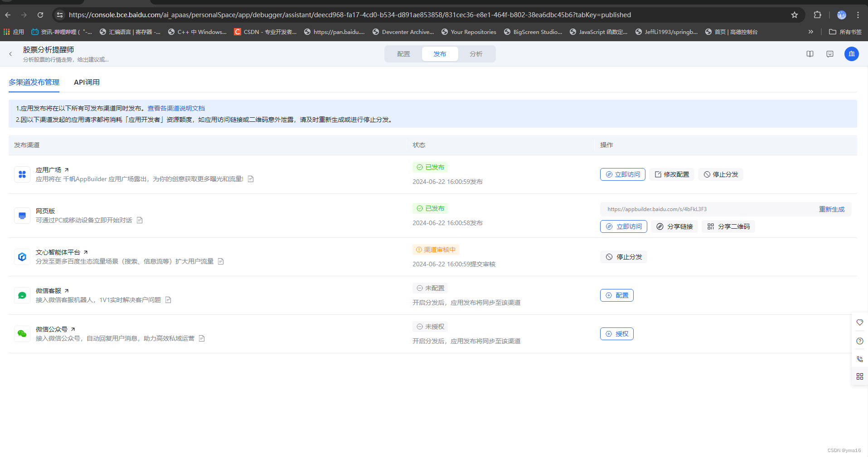This screenshot has width=868, height=457.
Task: Select the API调用 tab
Action: coord(87,82)
